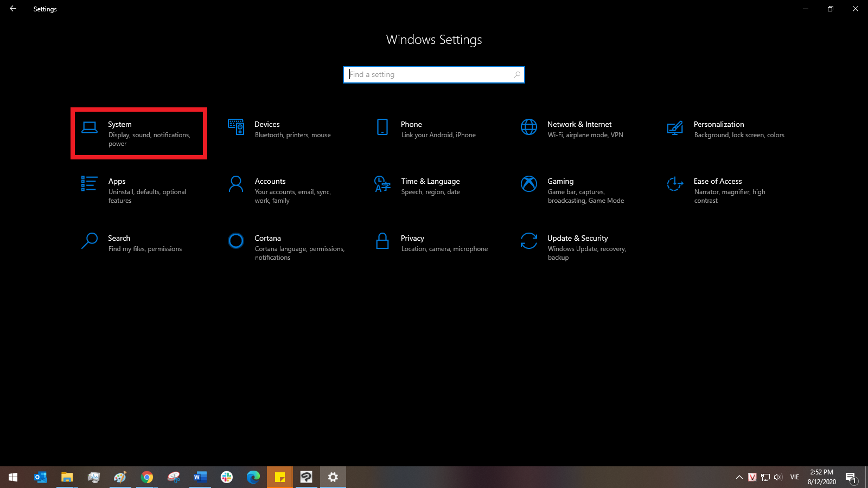The image size is (868, 488).
Task: Close the Settings window
Action: pos(856,9)
